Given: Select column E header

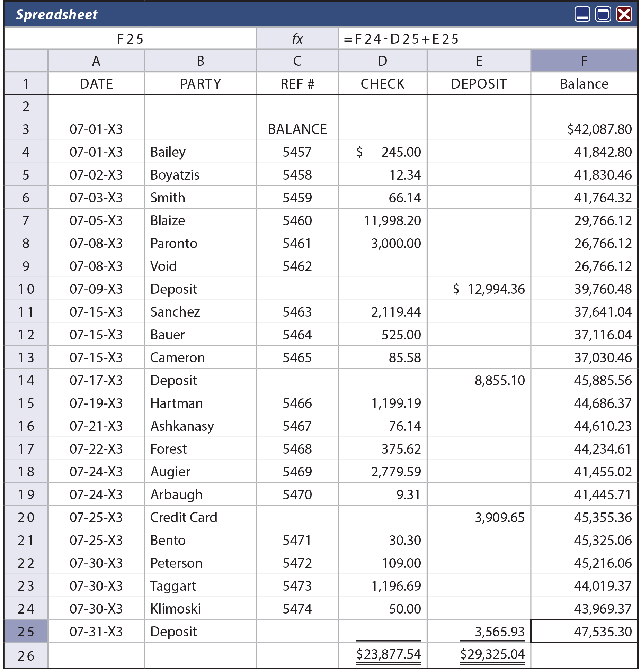Looking at the screenshot, I should pyautogui.click(x=479, y=61).
